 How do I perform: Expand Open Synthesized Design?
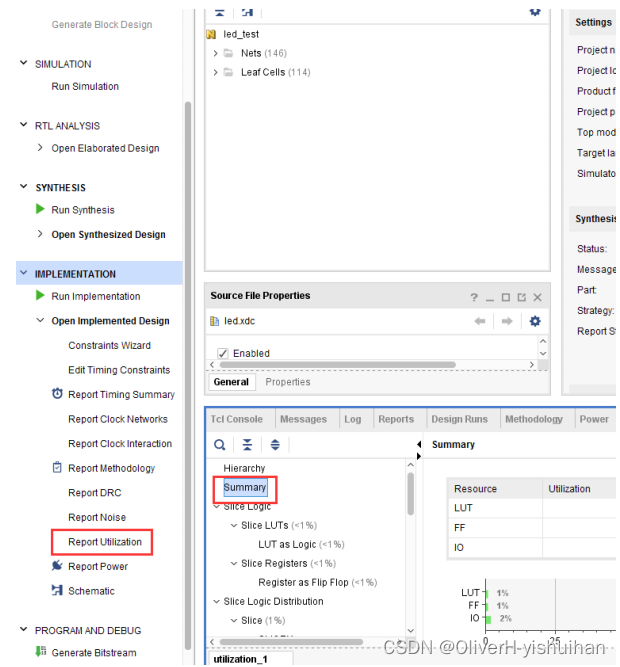pyautogui.click(x=40, y=234)
